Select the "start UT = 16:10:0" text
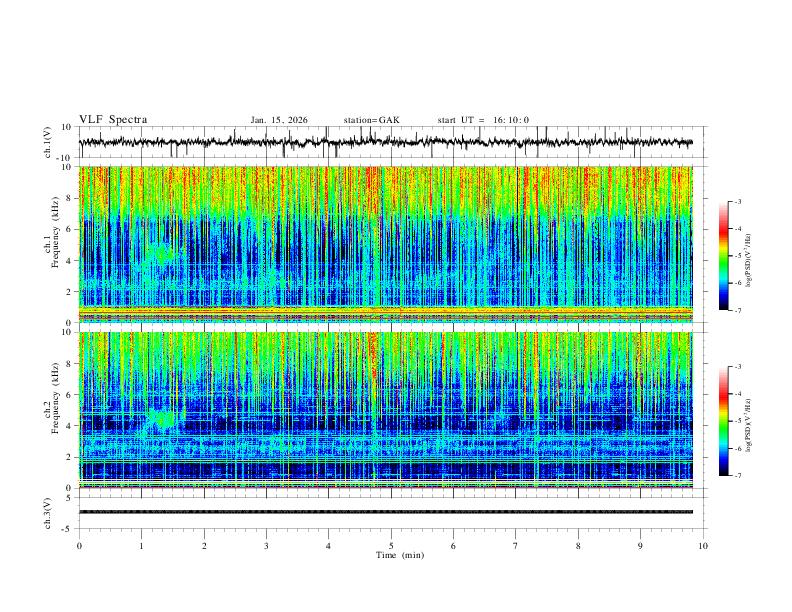This screenshot has height=612, width=792. 483,120
